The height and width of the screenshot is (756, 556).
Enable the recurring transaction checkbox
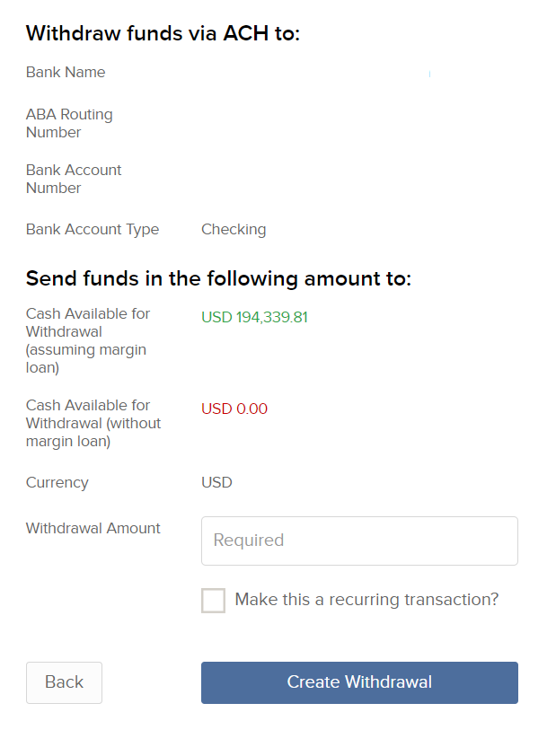[x=213, y=601]
